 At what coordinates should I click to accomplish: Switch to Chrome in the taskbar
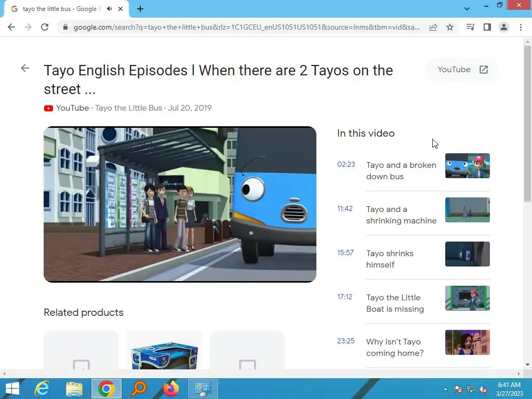coord(106,389)
